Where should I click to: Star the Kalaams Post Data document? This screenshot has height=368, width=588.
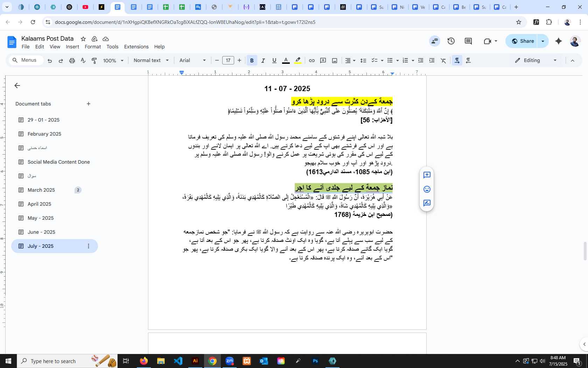click(x=83, y=39)
